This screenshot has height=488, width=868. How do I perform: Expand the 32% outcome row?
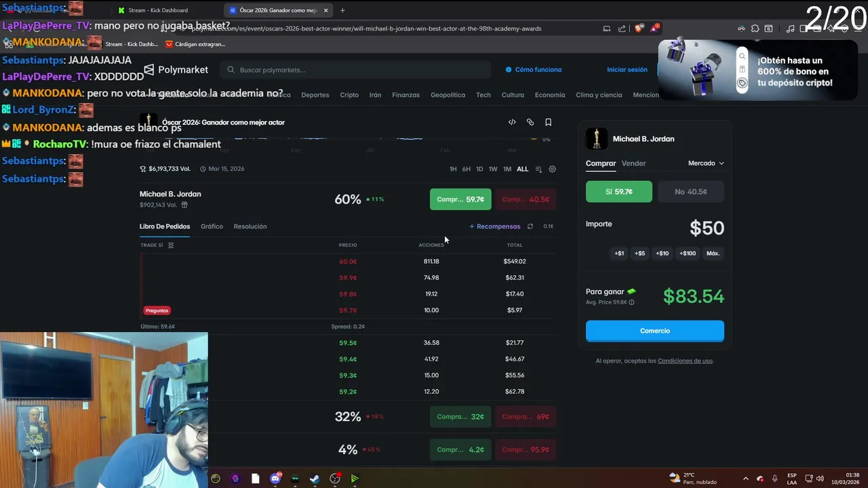(348, 417)
